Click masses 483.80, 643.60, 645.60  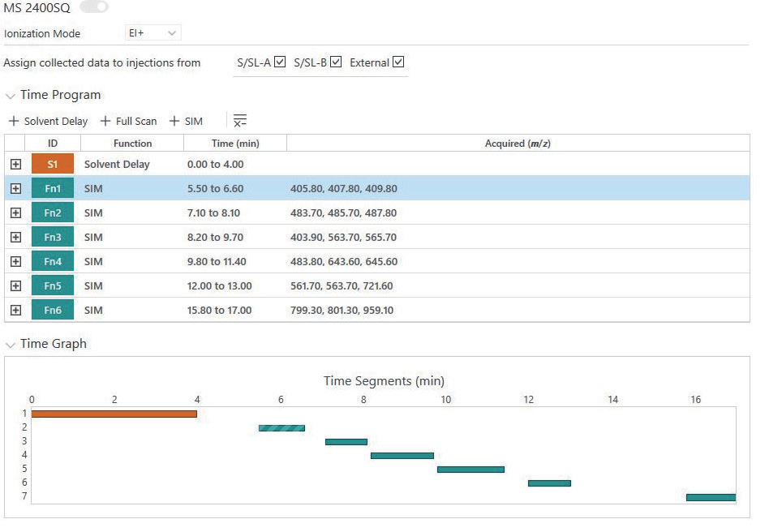pos(344,262)
